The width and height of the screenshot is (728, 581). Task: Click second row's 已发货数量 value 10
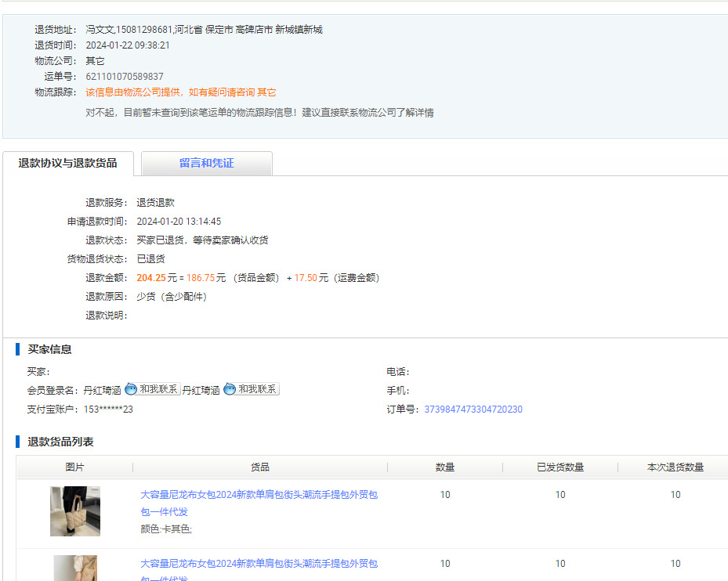coord(560,564)
